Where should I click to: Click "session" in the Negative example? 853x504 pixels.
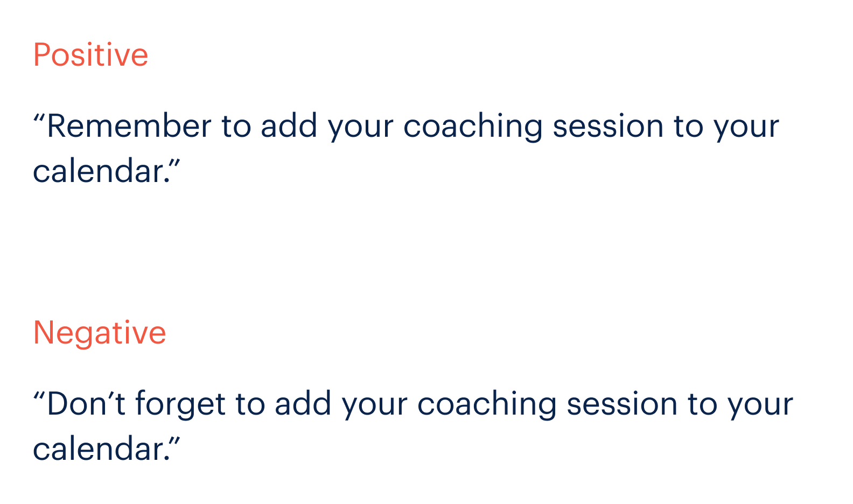(622, 405)
